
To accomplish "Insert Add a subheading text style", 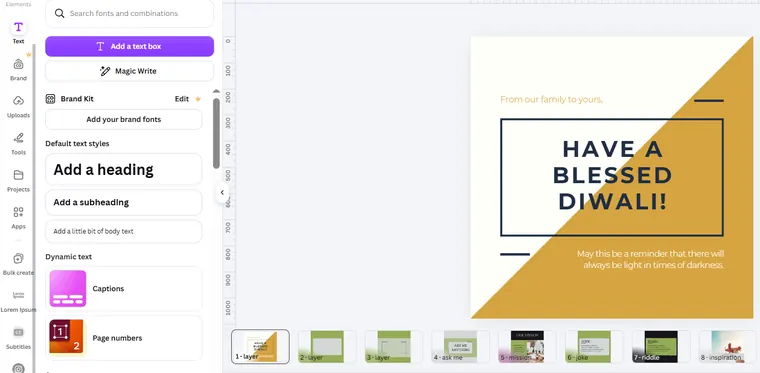I will coord(124,202).
